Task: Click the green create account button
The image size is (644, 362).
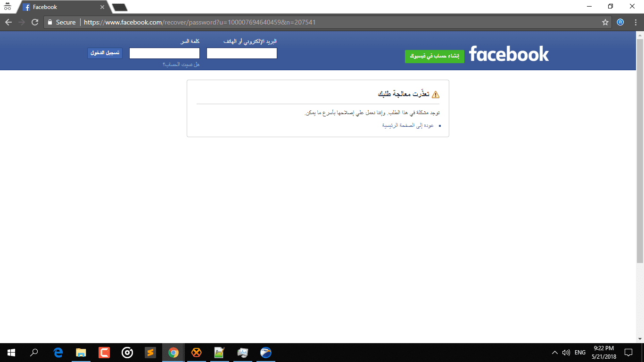Action: point(435,56)
